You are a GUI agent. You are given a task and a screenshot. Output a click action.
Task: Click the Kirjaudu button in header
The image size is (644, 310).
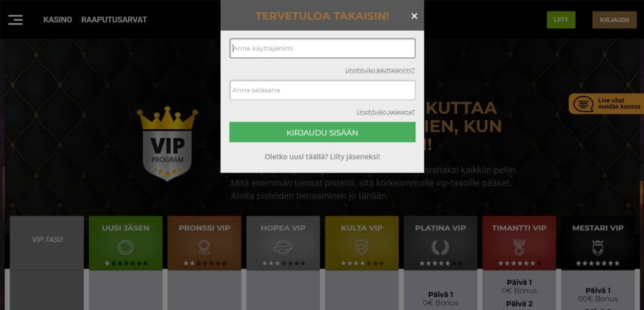(614, 20)
